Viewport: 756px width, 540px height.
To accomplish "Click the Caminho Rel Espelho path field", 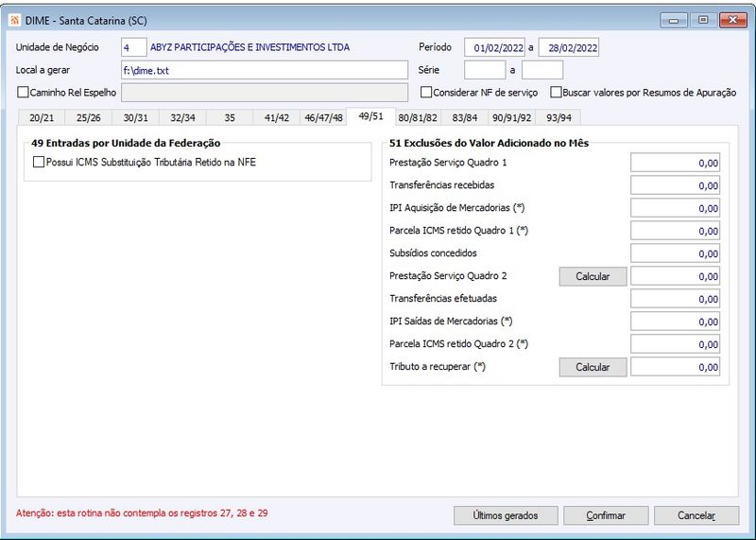I will (x=265, y=93).
